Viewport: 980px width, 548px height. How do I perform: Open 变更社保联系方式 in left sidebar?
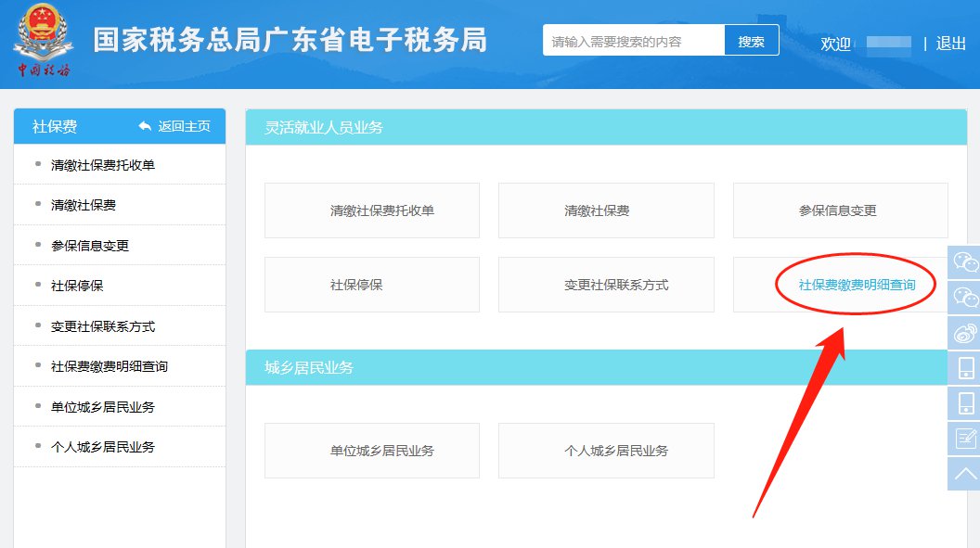click(x=103, y=326)
